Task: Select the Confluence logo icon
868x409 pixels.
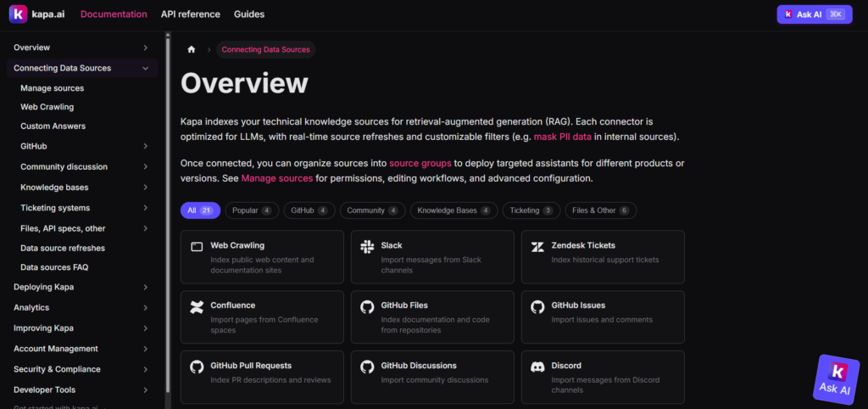Action: (197, 306)
